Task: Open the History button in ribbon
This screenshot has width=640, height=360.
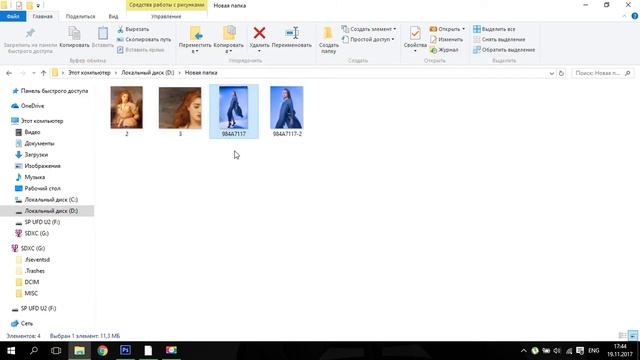Action: [x=444, y=50]
